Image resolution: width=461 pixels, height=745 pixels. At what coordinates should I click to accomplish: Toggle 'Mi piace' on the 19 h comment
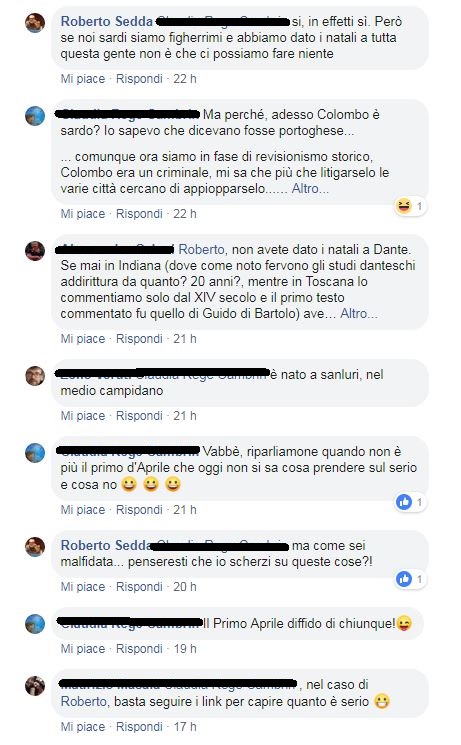pyautogui.click(x=83, y=649)
